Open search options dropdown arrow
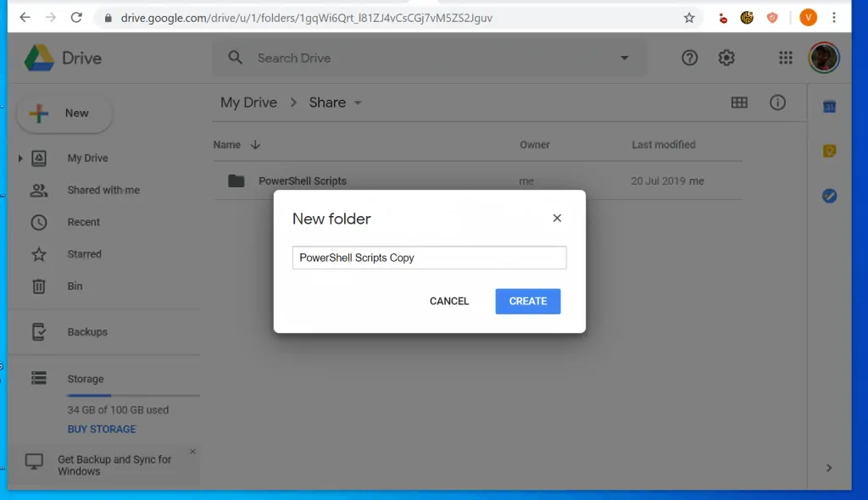Viewport: 868px width, 500px height. [x=625, y=58]
